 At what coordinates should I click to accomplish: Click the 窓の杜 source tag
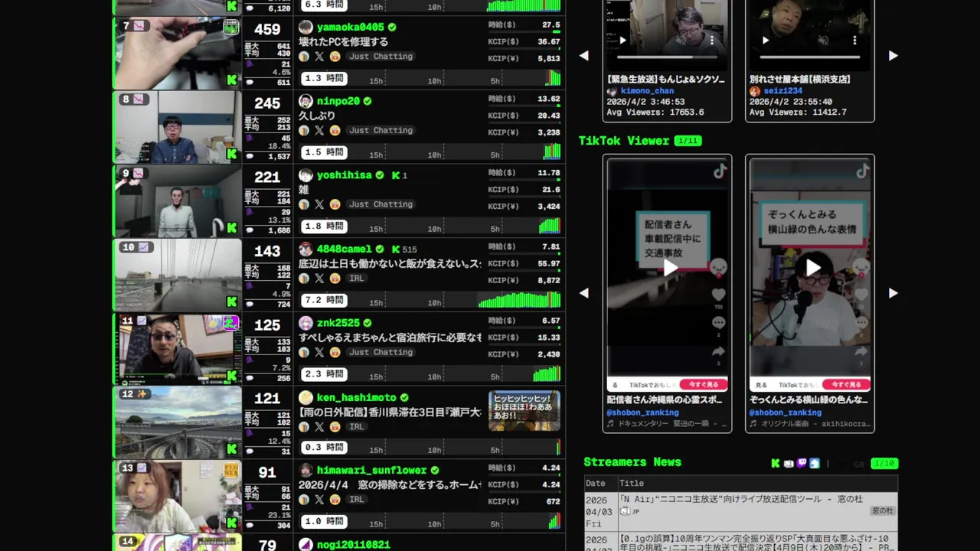pos(883,510)
